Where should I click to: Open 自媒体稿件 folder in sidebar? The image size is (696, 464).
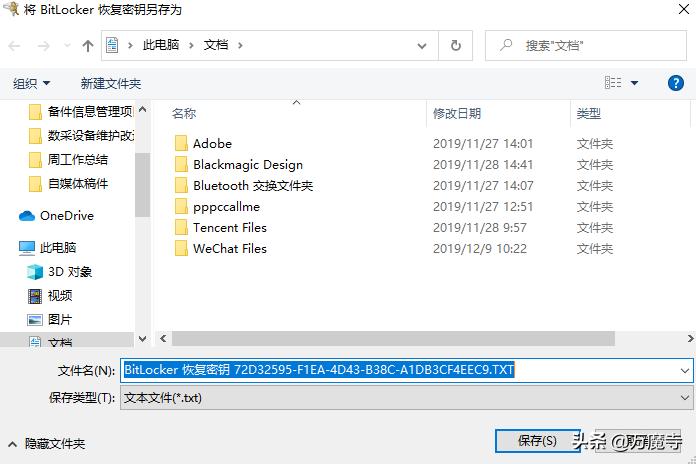click(x=68, y=183)
